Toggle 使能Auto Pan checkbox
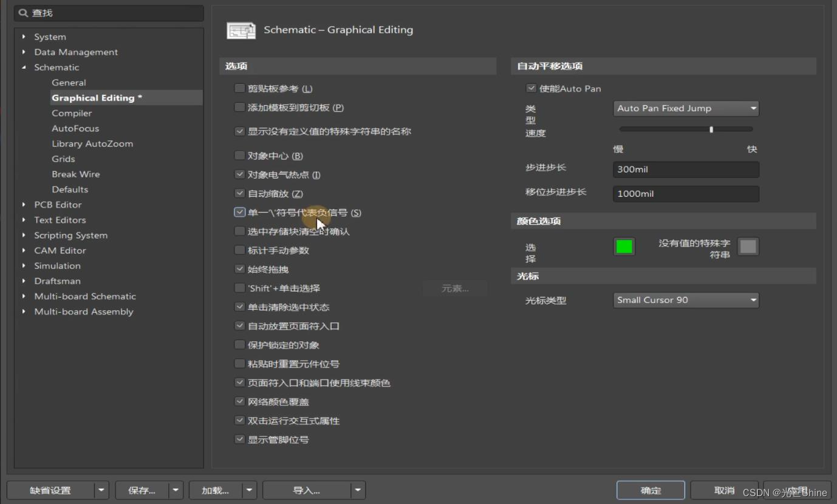The width and height of the screenshot is (837, 504). pos(531,89)
